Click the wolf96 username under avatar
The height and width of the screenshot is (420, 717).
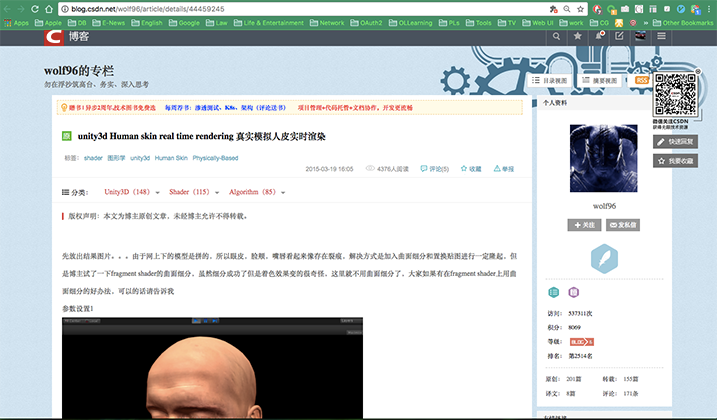coord(604,206)
